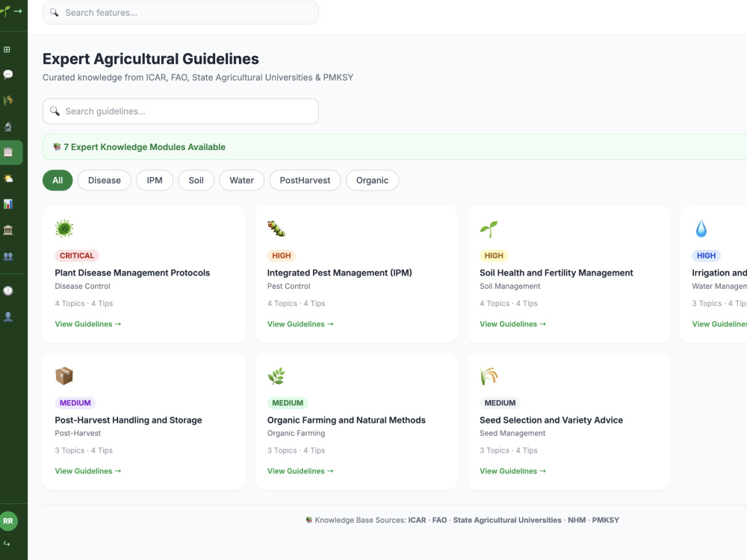The height and width of the screenshot is (560, 747).
Task: Open the bar chart analytics sidebar icon
Action: pos(7,205)
